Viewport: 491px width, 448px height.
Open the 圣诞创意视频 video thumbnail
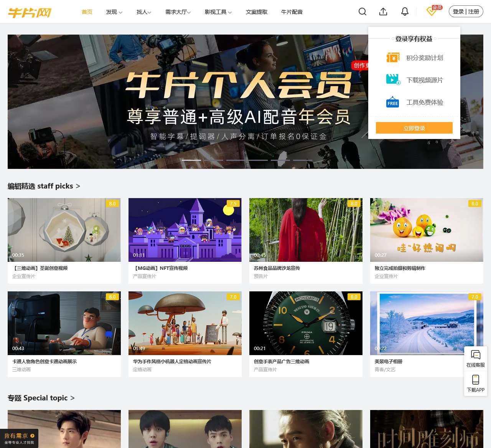[x=64, y=230]
